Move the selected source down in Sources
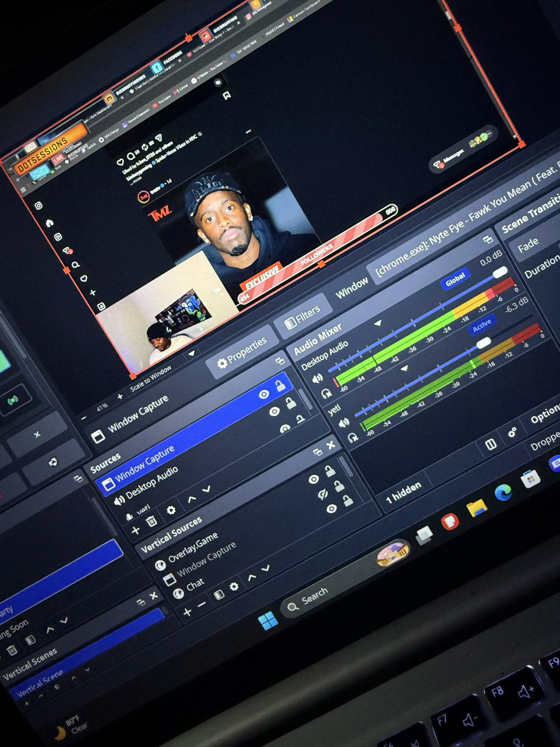Image resolution: width=560 pixels, height=747 pixels. (206, 490)
